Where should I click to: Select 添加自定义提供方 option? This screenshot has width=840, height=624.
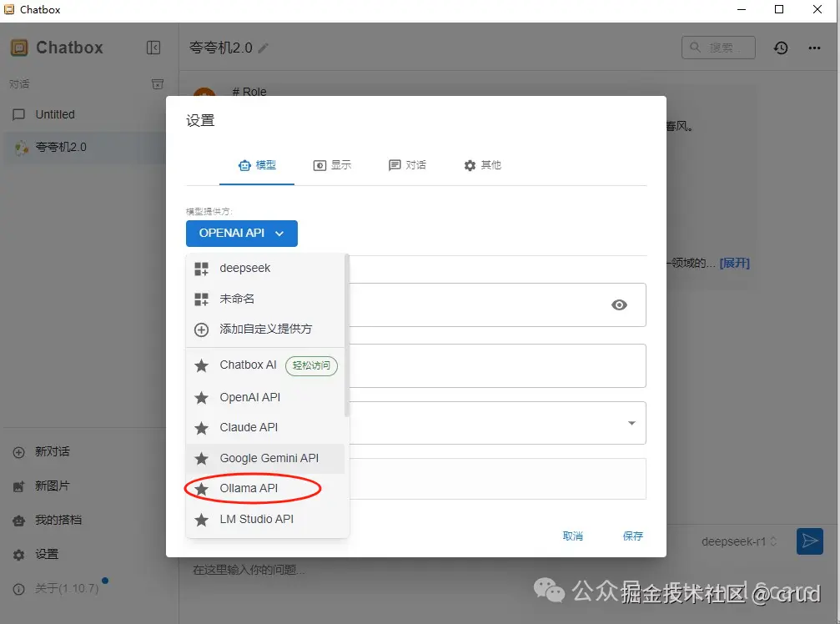pyautogui.click(x=265, y=329)
